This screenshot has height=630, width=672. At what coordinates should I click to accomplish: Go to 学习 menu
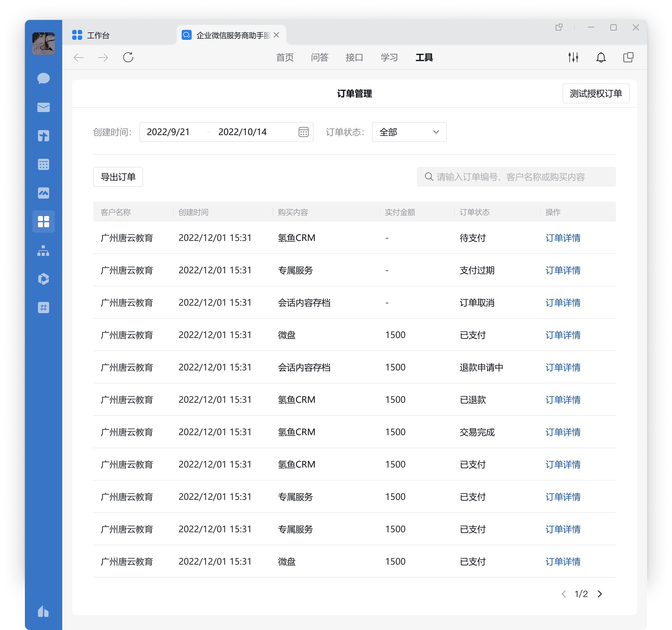coord(390,58)
